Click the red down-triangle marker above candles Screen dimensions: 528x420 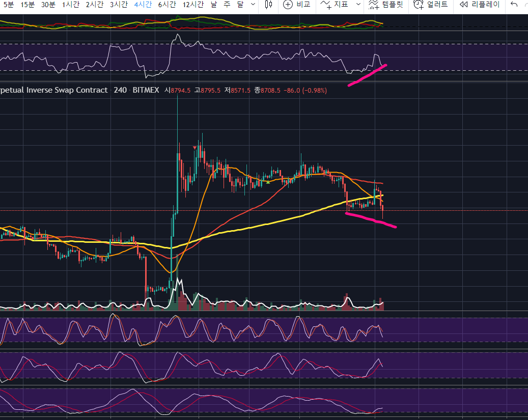point(194,148)
